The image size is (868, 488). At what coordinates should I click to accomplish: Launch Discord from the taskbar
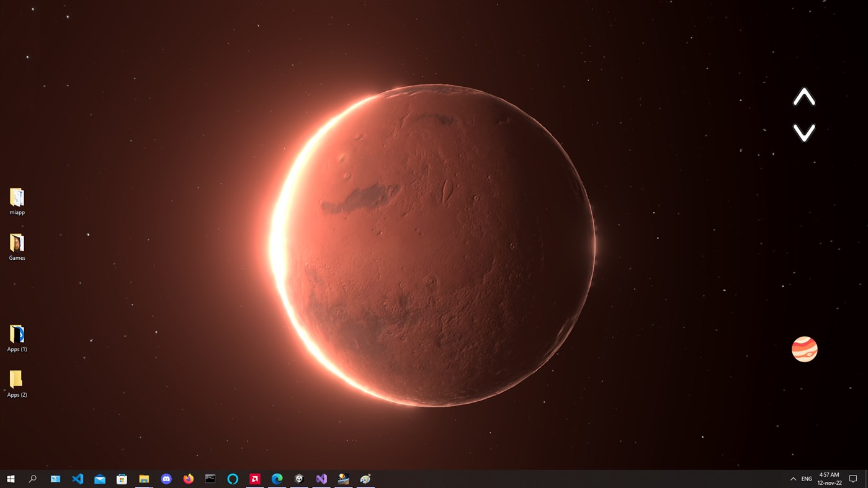tap(166, 478)
